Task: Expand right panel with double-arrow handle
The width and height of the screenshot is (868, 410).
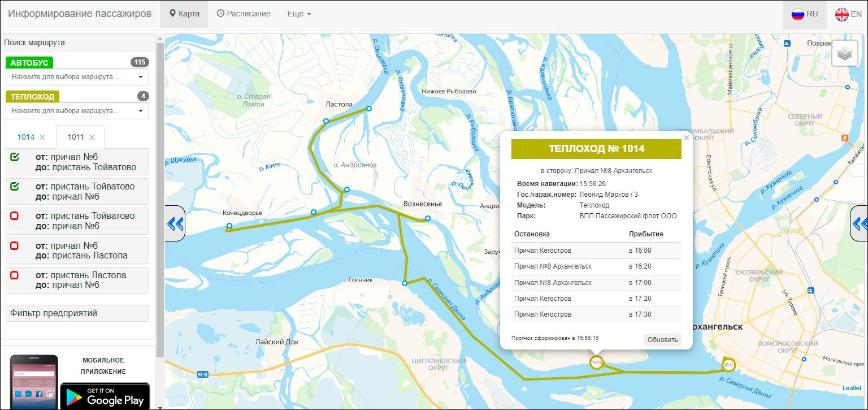Action: coord(860,224)
